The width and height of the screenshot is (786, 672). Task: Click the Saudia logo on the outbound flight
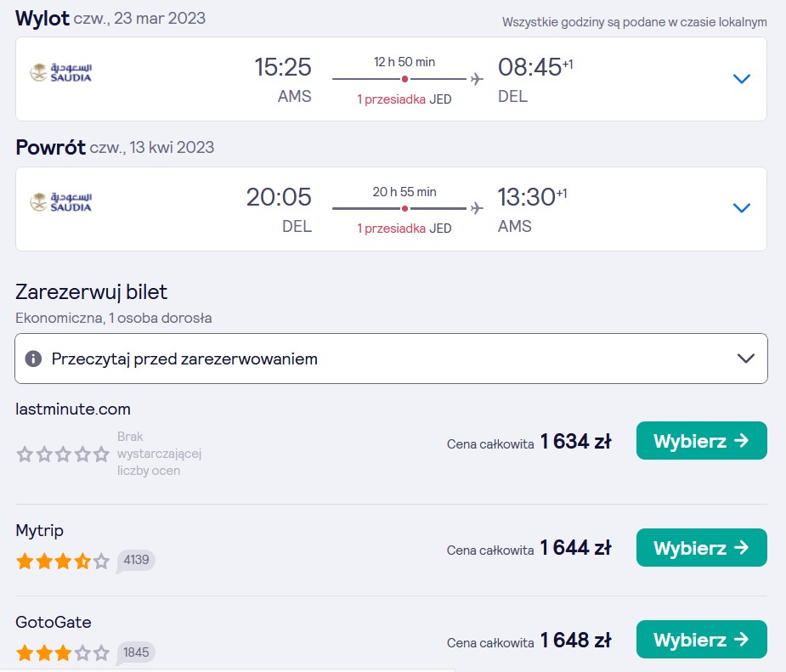60,73
